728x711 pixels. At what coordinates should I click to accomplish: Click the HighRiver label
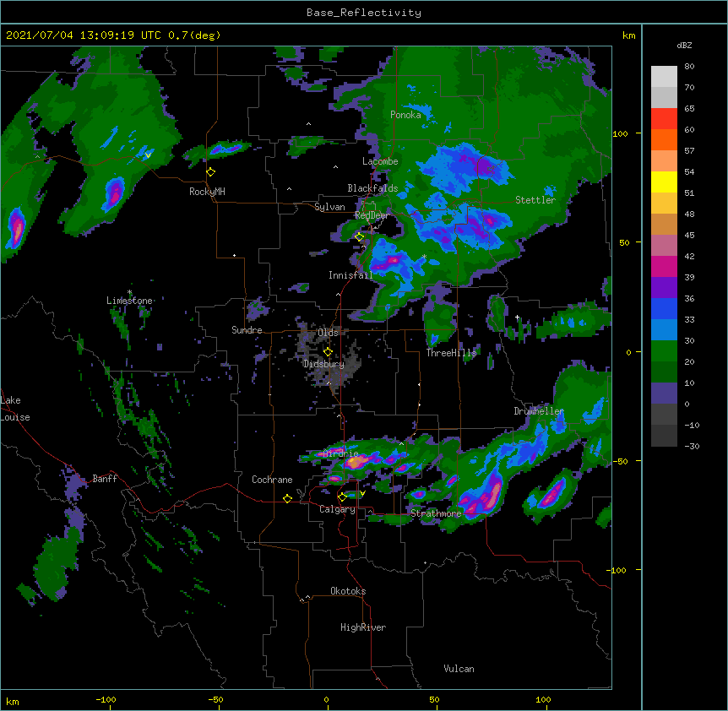pos(363,627)
